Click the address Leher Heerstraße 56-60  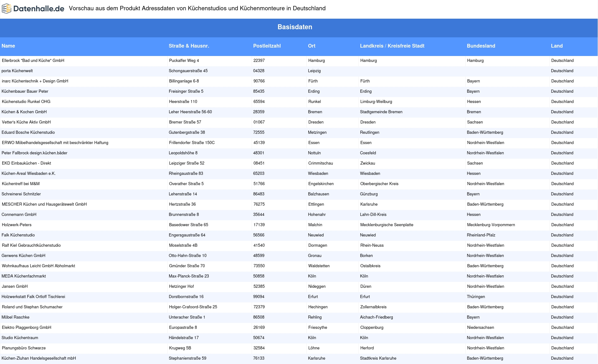click(190, 112)
